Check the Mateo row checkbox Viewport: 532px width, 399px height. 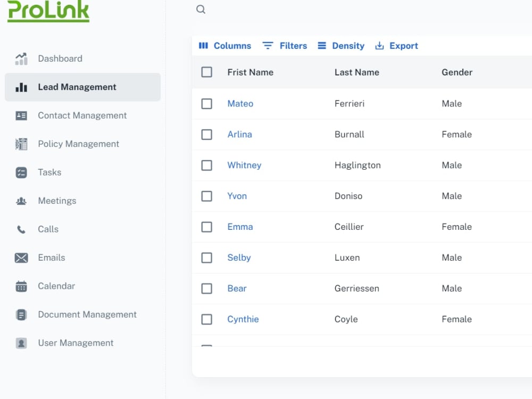(x=206, y=104)
